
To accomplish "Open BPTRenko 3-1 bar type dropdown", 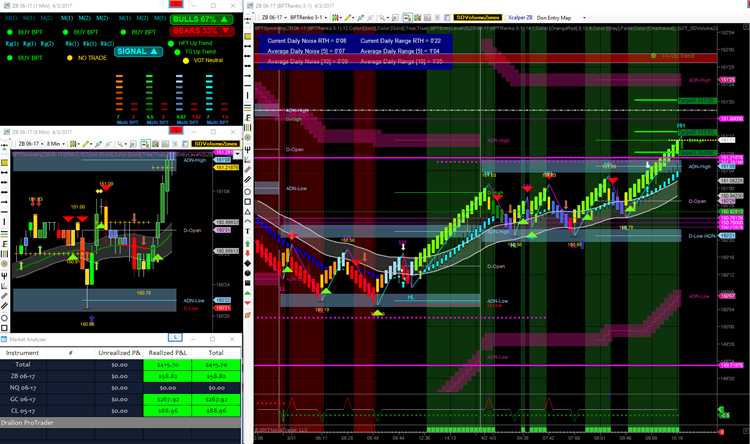I will tap(309, 17).
